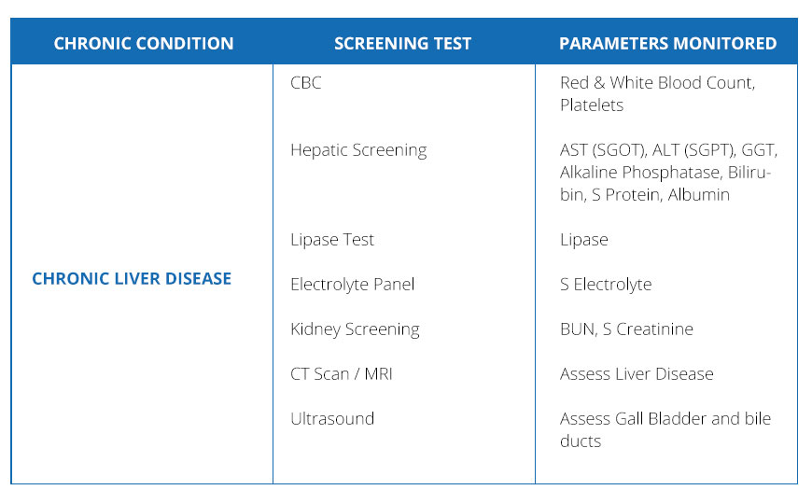Click the Kidney Screening entry

(355, 329)
